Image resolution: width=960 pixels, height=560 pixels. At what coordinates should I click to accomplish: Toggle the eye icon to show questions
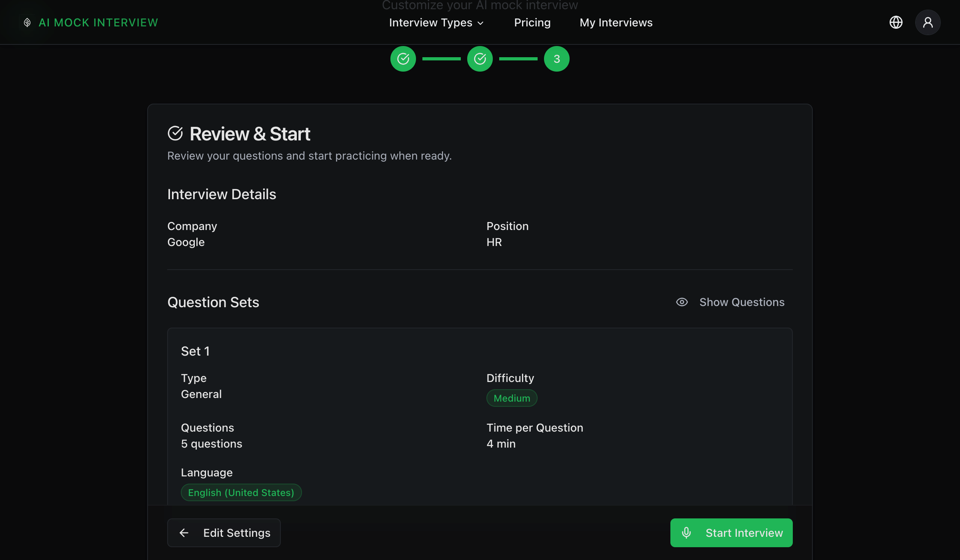click(682, 302)
